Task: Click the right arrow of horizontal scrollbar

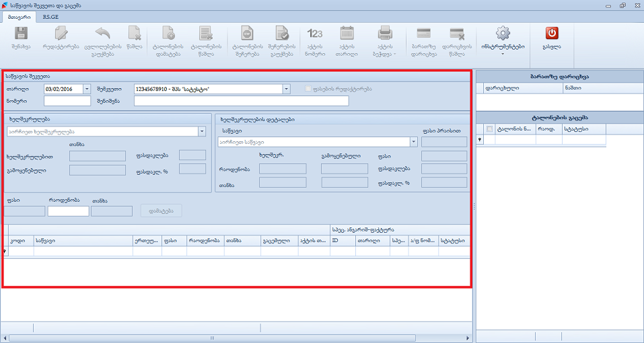Action: tap(468, 338)
